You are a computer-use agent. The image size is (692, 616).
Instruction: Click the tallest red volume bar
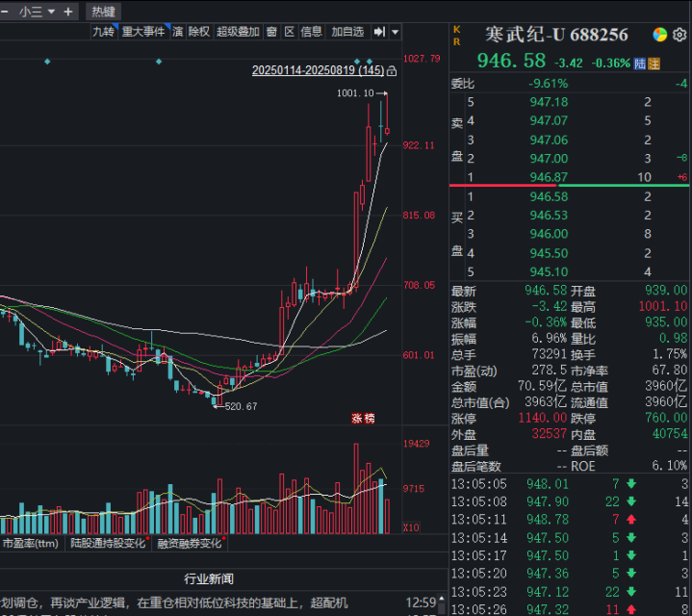coord(356,489)
